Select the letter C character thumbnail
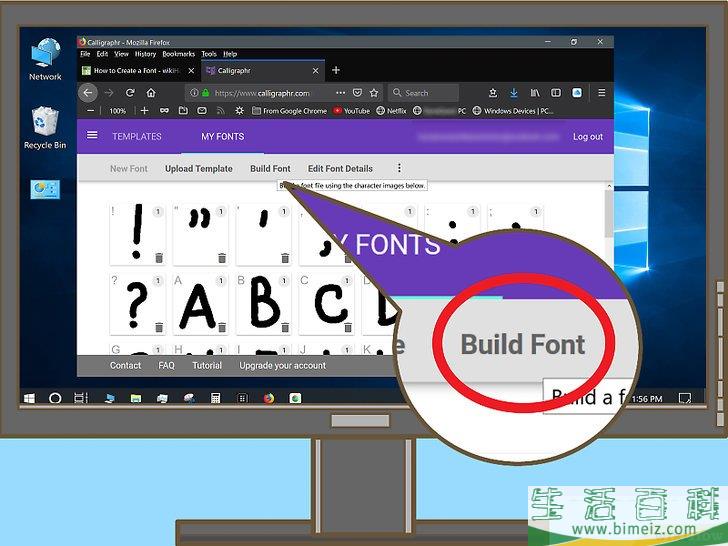This screenshot has width=728, height=546. [x=326, y=304]
